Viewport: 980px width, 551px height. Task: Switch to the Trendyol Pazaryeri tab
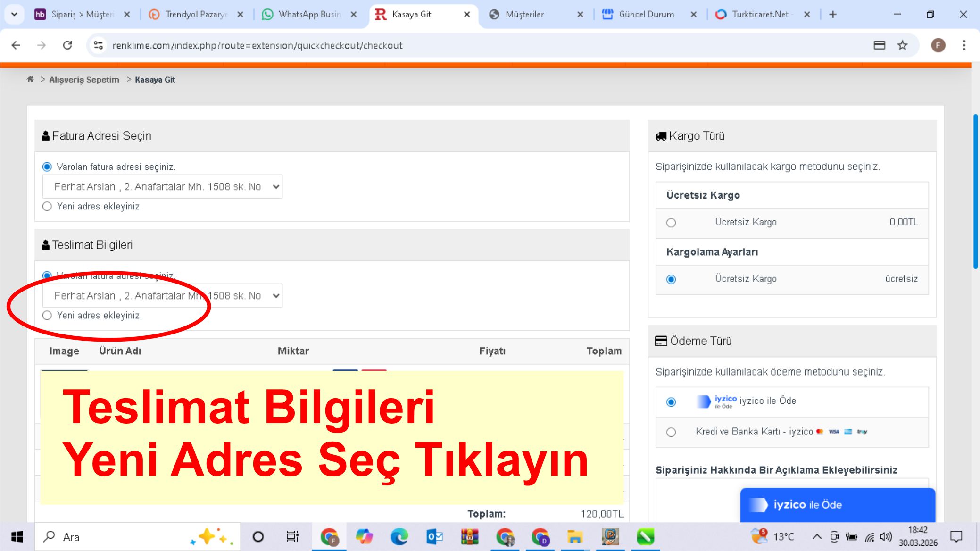196,14
